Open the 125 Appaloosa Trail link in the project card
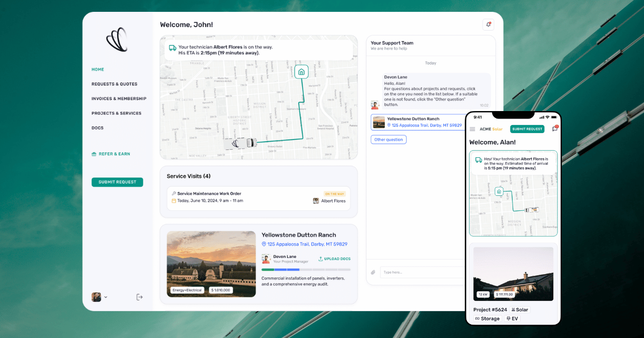This screenshot has width=644, height=338. pyautogui.click(x=308, y=244)
